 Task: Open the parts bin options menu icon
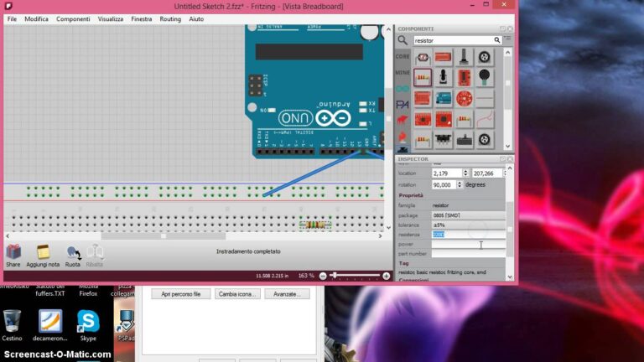(507, 39)
